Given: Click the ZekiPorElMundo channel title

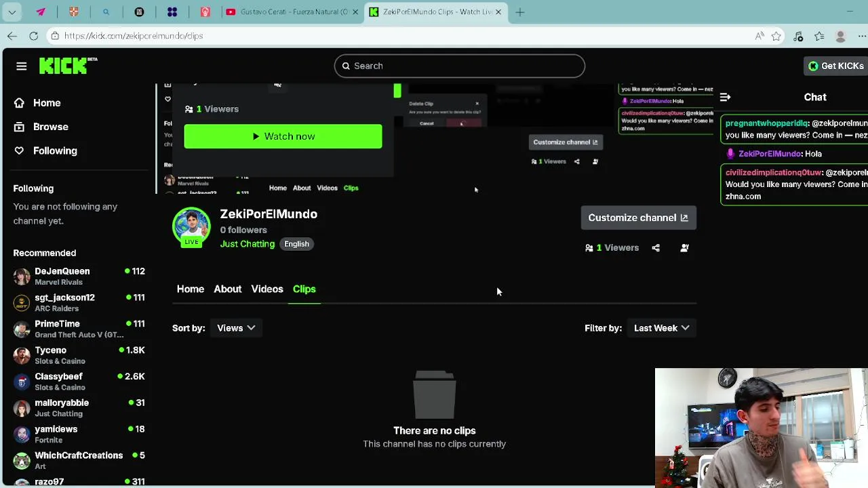Looking at the screenshot, I should pos(269,214).
